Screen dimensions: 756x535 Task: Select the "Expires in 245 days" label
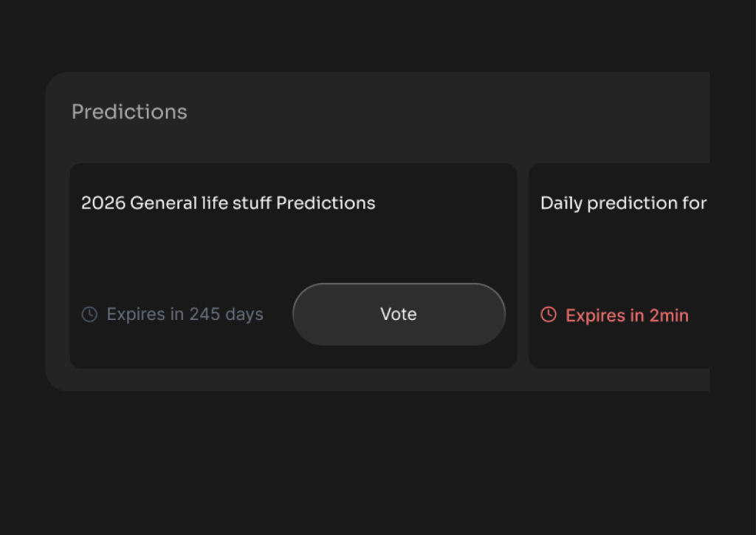tap(185, 315)
